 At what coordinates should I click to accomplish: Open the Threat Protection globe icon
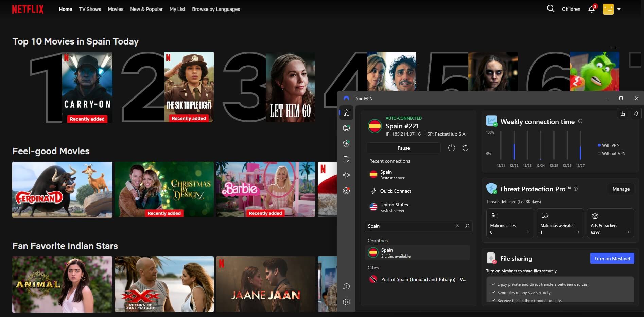[346, 128]
